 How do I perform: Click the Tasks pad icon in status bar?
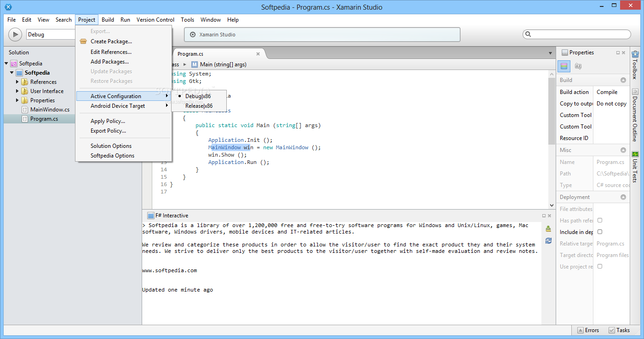pos(612,330)
